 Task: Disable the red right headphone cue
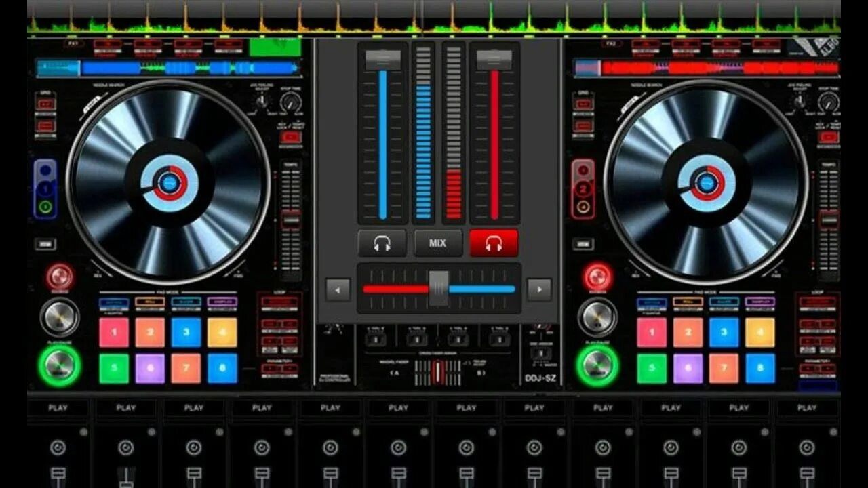point(494,243)
